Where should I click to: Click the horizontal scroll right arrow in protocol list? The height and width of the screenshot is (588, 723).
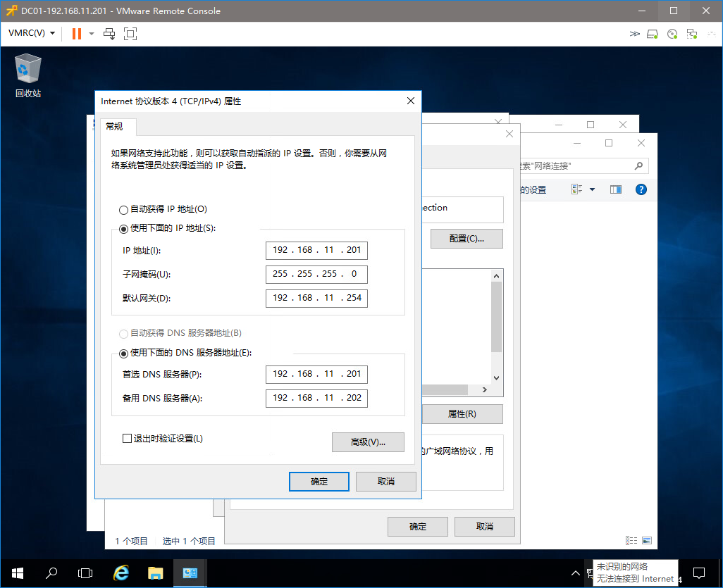(485, 390)
